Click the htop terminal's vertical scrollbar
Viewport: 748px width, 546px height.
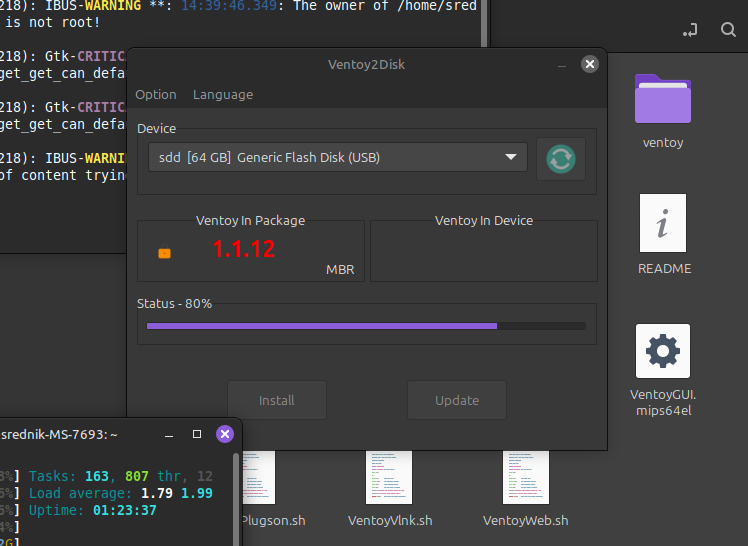tap(236, 499)
